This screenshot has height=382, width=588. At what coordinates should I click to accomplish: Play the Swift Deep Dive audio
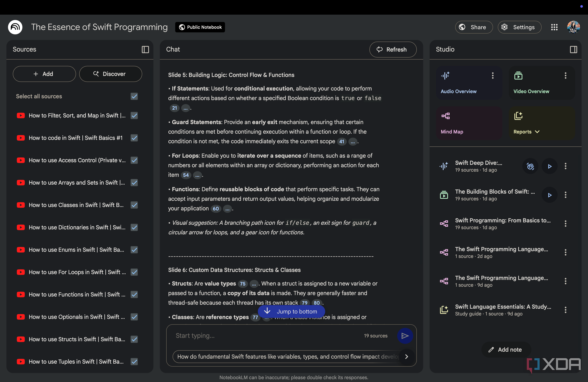549,166
